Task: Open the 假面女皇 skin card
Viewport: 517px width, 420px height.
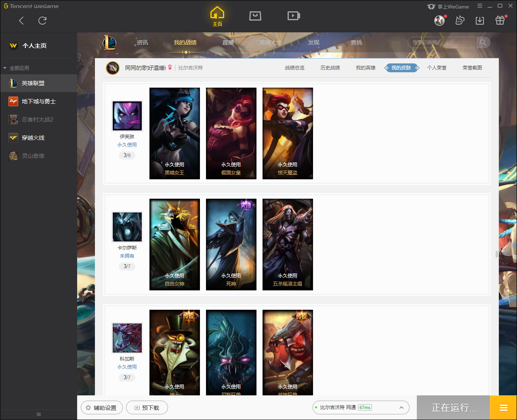Action: [231, 133]
